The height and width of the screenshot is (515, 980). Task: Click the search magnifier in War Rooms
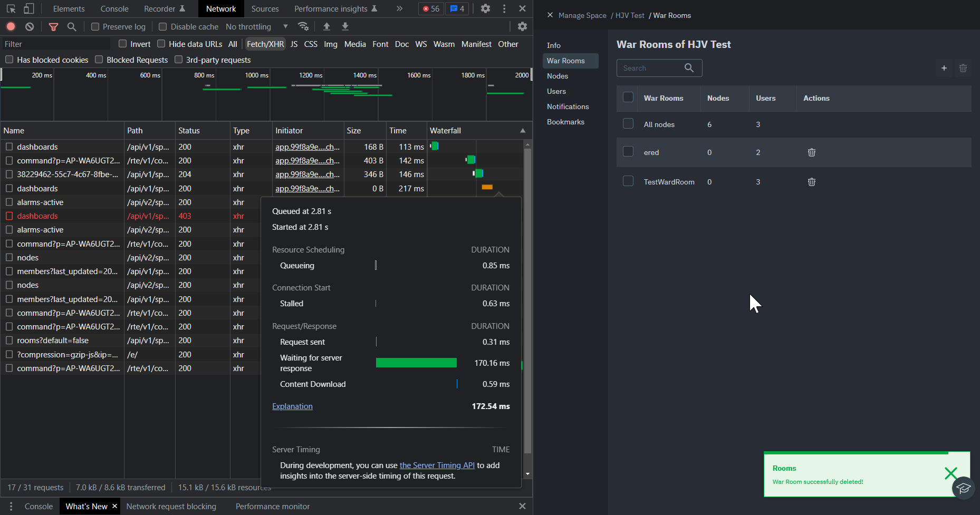[689, 68]
